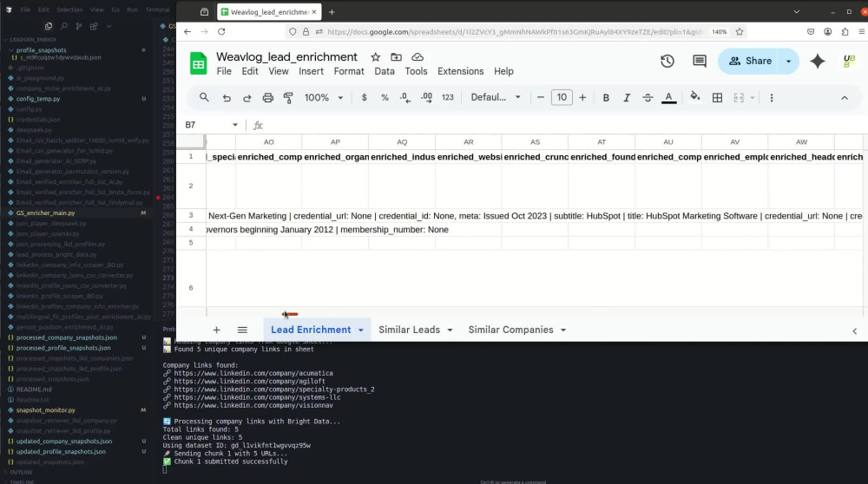
Task: Toggle bold formatting
Action: coord(606,97)
